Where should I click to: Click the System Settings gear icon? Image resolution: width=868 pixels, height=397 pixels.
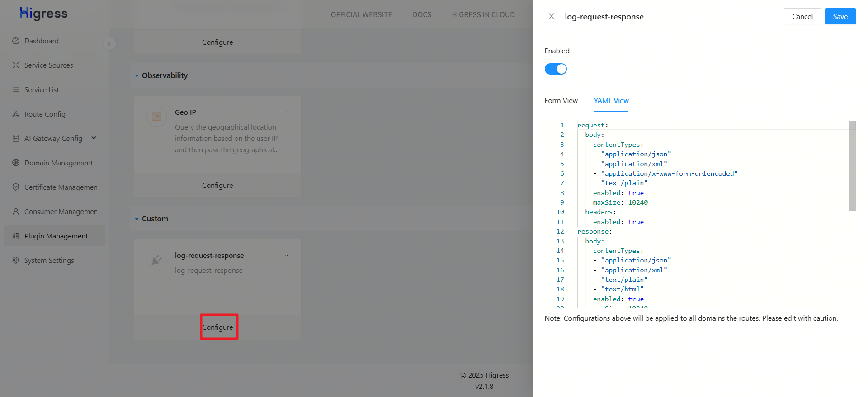point(16,260)
